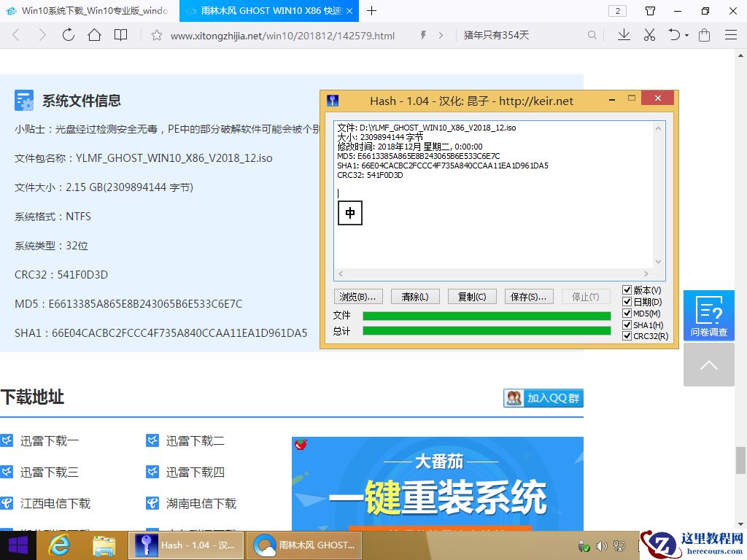This screenshot has width=747, height=560.
Task: Open the browser download manager icon
Action: [624, 35]
